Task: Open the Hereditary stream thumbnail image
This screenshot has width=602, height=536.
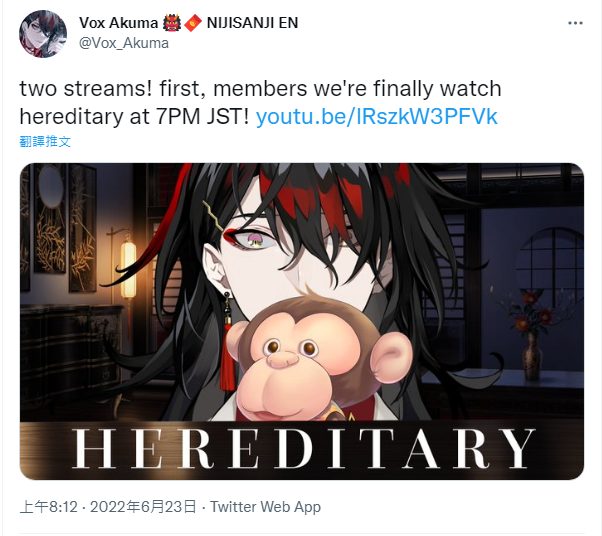Action: click(x=302, y=321)
